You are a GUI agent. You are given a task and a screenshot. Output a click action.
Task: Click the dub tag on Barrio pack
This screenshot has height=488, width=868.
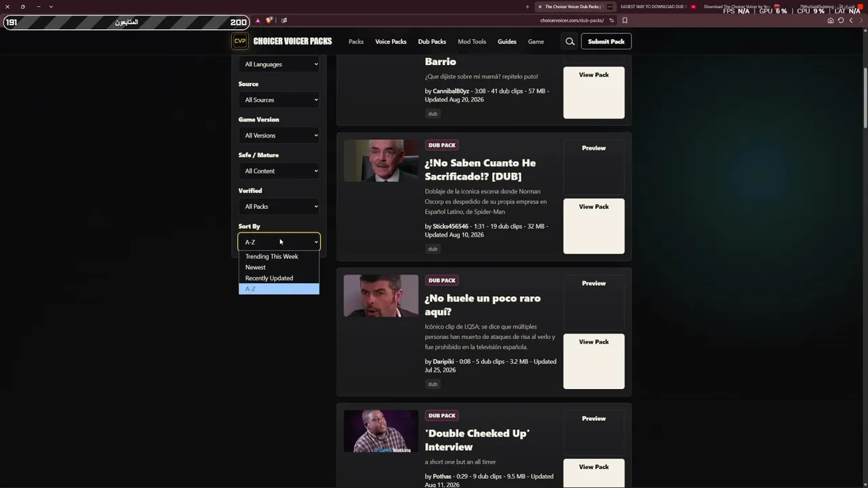[x=433, y=114]
